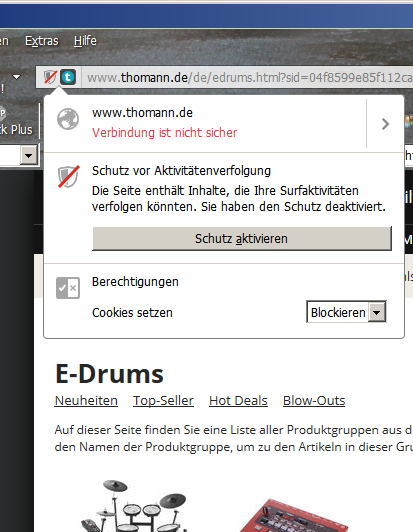The height and width of the screenshot is (532, 413).
Task: Click the 'Schutz vor Aktivitätenverfolgung' heading
Action: [182, 171]
